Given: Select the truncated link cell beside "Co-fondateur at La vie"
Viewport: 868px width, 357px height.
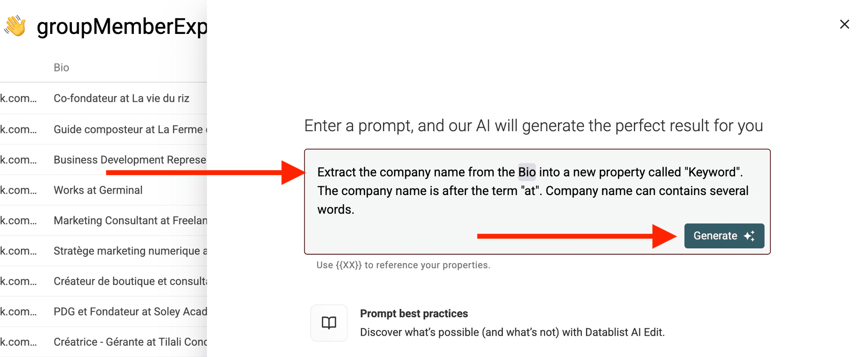Looking at the screenshot, I should 18,99.
